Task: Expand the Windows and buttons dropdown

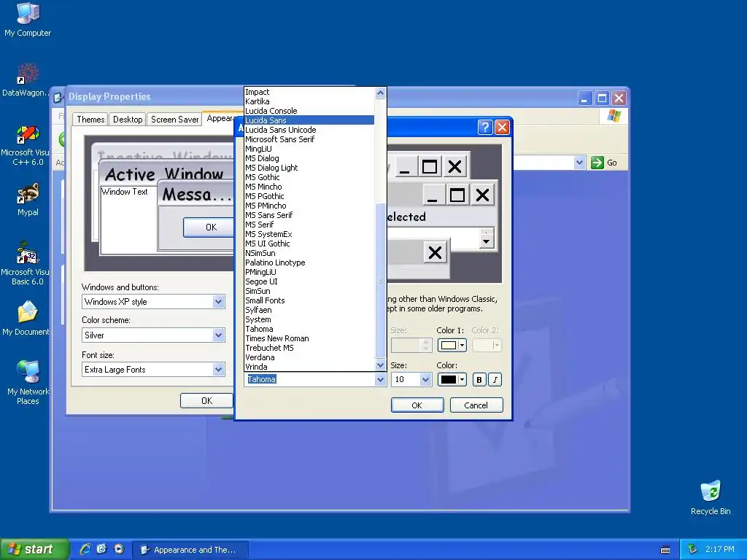Action: (218, 301)
